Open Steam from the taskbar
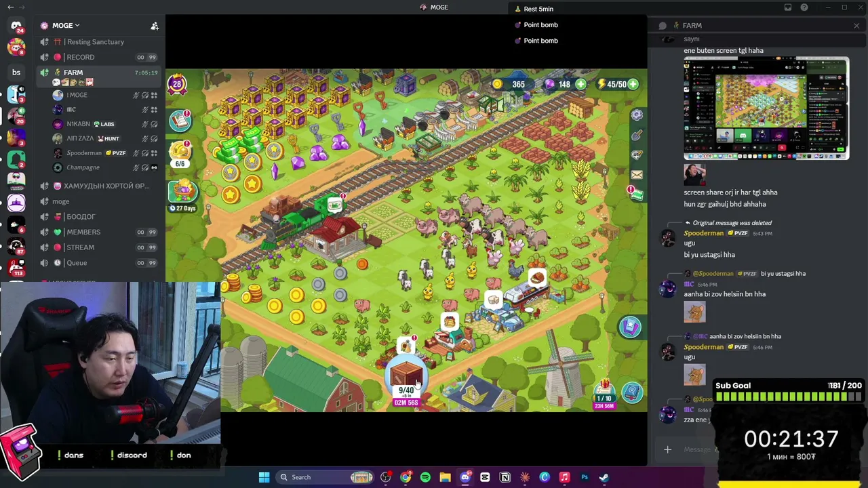Image resolution: width=868 pixels, height=488 pixels. [x=604, y=477]
